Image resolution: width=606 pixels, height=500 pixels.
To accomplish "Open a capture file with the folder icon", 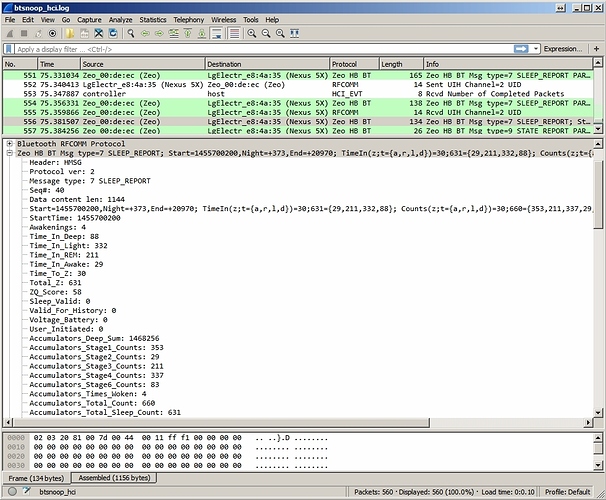I will coord(70,34).
